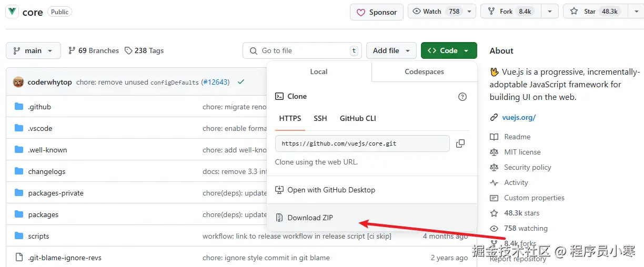The image size is (644, 267).
Task: Click the green commit status checkmark
Action: pos(241,82)
